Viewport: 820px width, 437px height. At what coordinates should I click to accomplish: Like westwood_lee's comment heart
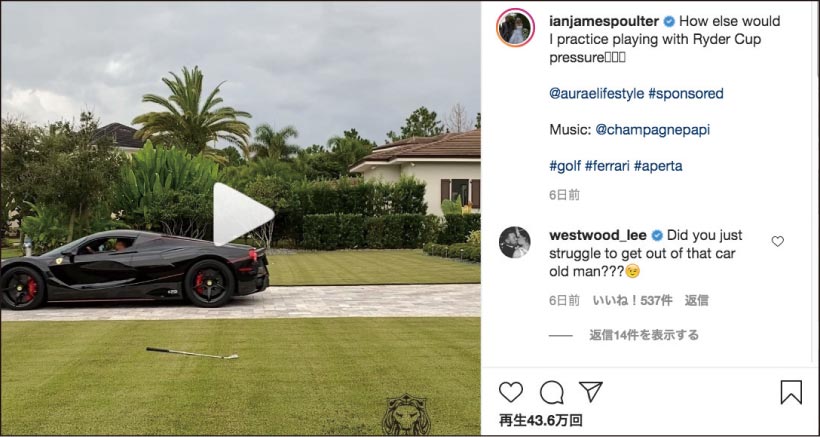point(778,242)
